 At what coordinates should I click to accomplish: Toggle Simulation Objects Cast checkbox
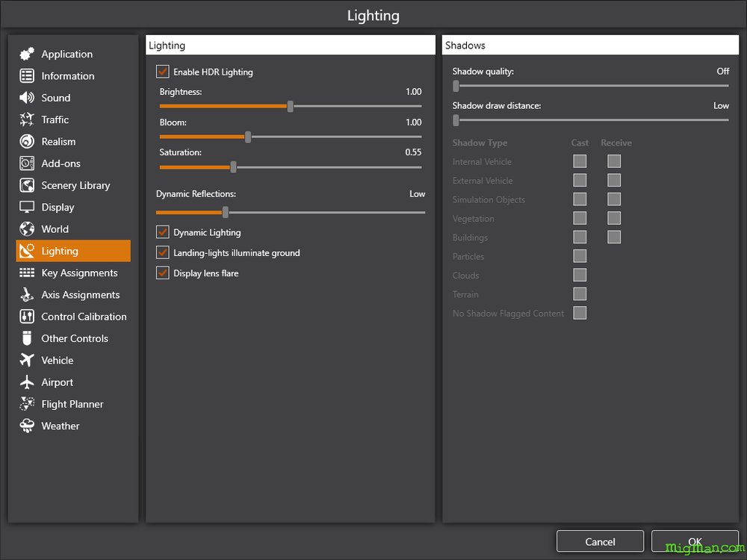pos(580,199)
